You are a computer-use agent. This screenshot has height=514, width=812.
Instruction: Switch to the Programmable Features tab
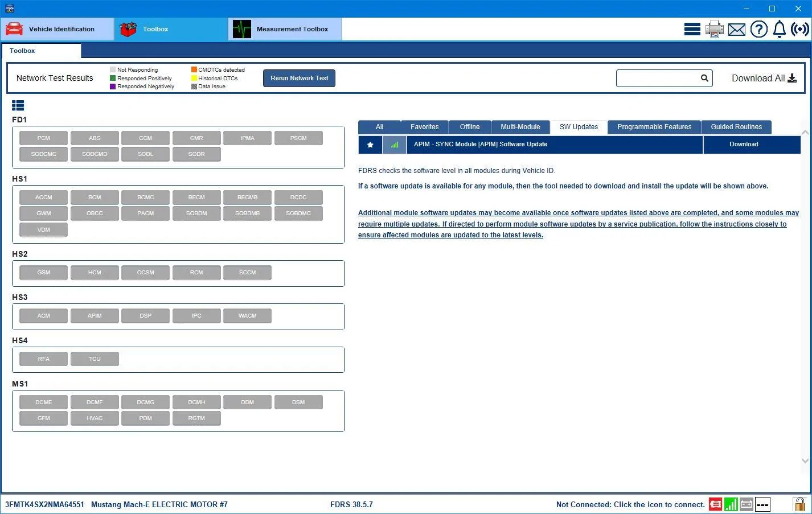pos(654,127)
